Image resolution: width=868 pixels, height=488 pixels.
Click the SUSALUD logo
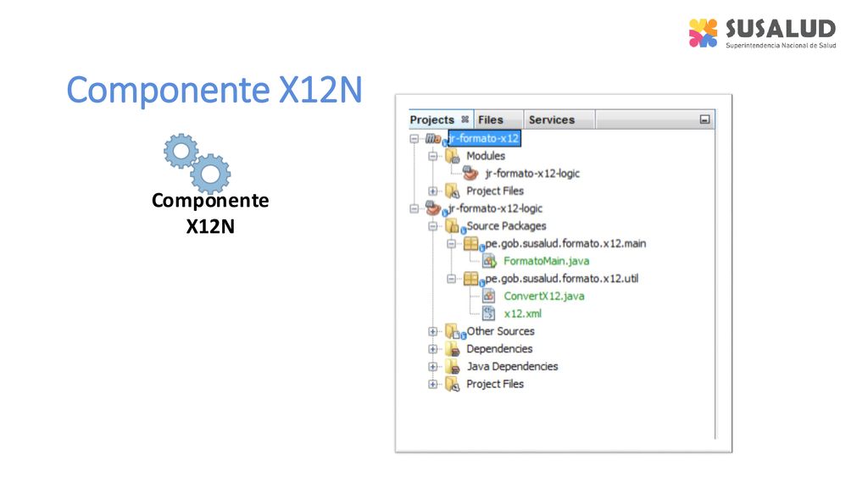click(762, 33)
